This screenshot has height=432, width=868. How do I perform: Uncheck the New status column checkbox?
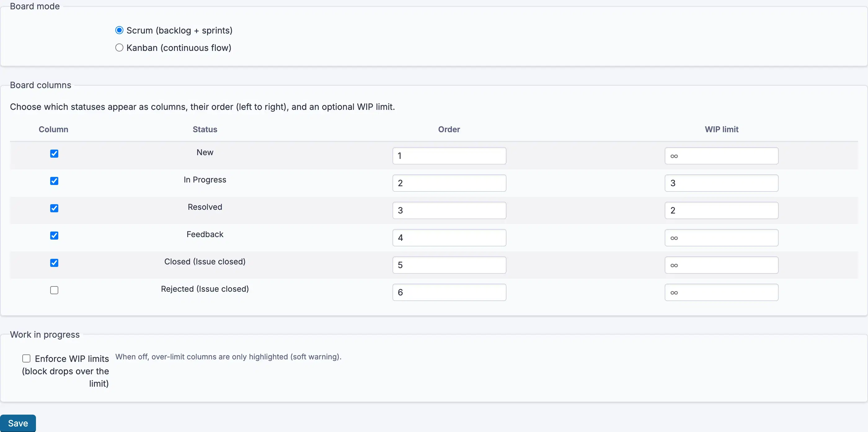pyautogui.click(x=54, y=154)
